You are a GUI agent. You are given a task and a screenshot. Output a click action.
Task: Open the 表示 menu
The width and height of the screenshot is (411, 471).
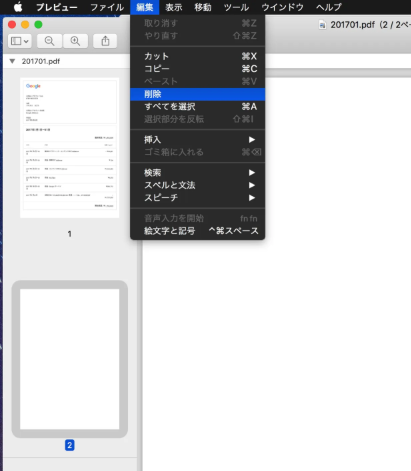[174, 7]
